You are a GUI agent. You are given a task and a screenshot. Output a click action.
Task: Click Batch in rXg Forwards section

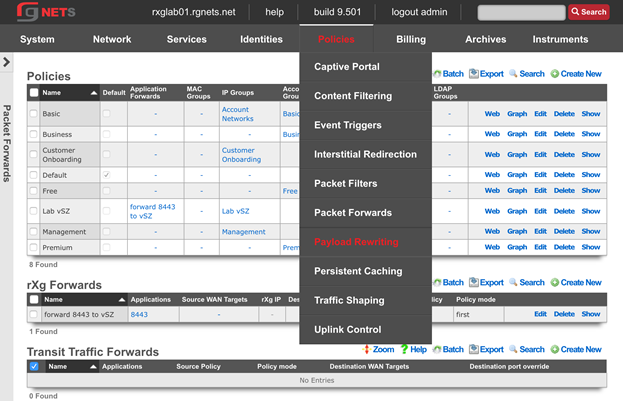(449, 283)
